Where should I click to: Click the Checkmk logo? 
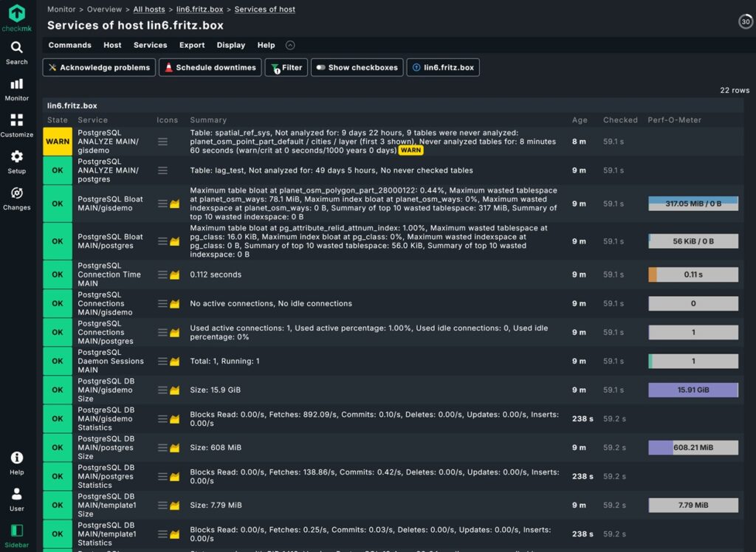(17, 18)
